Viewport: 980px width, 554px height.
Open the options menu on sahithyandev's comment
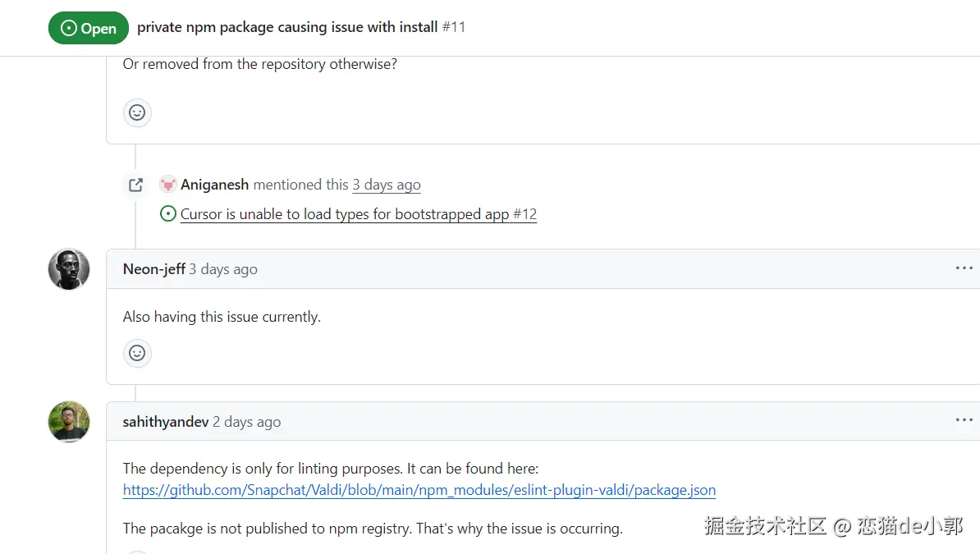(x=964, y=420)
